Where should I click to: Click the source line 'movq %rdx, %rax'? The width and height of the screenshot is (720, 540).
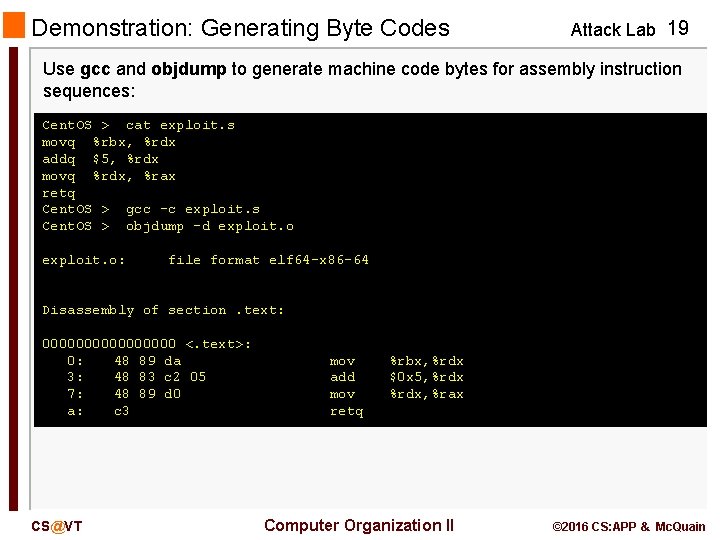click(x=109, y=176)
